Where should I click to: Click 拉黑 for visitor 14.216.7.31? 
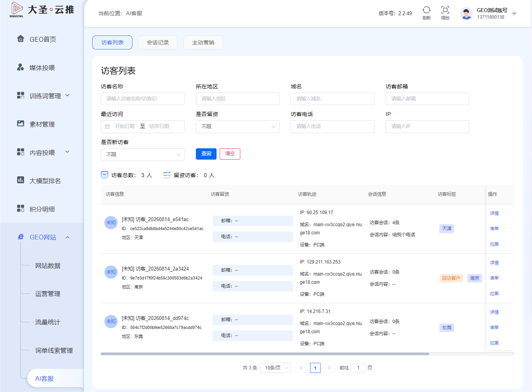(494, 343)
